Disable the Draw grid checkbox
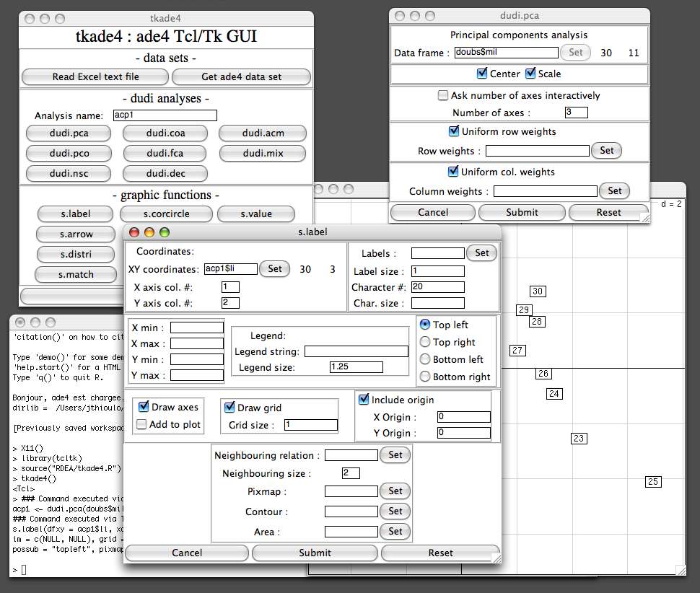The image size is (700, 593). pos(230,408)
